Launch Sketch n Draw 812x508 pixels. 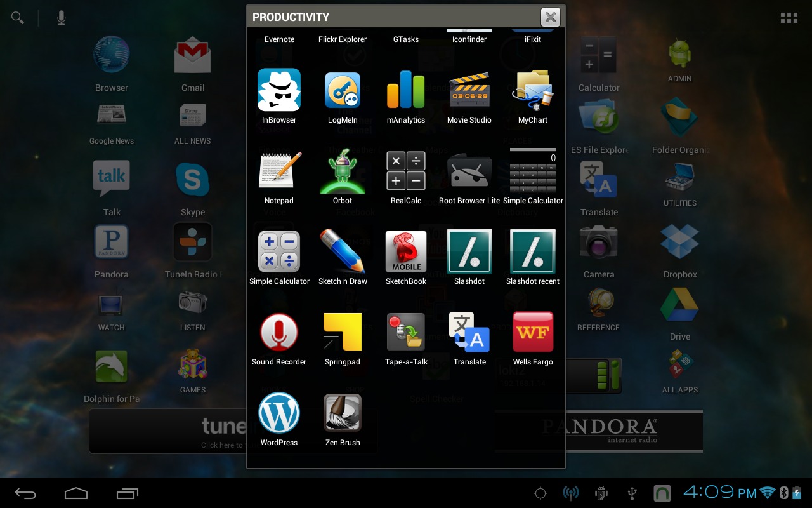[343, 257]
